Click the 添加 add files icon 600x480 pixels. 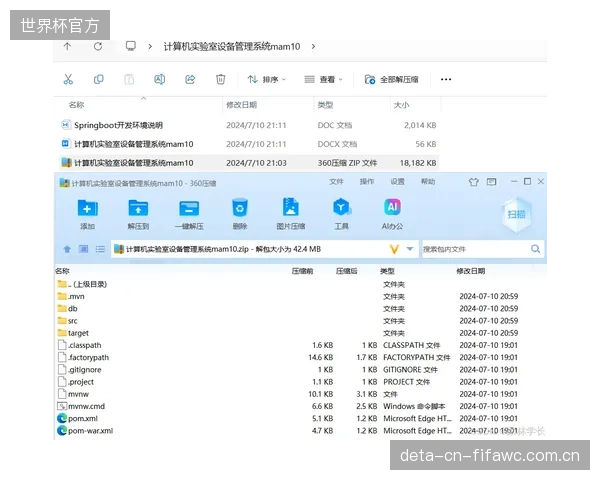pos(88,214)
